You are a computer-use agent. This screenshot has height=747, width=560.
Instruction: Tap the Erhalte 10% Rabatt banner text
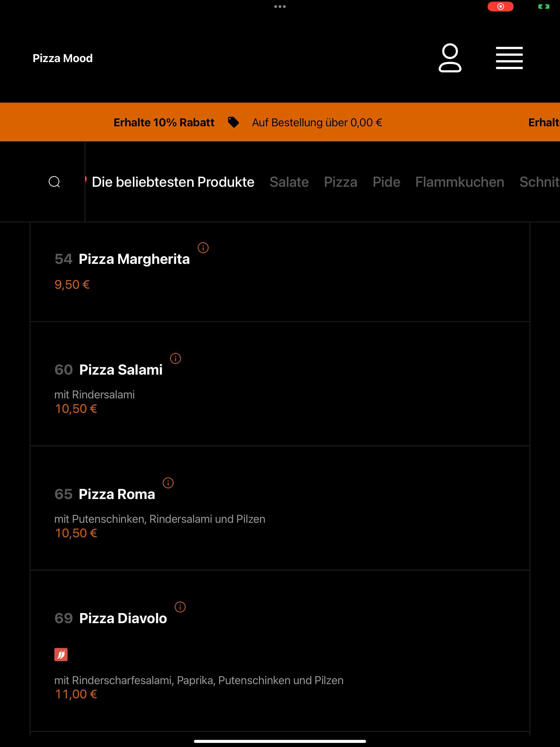point(164,122)
